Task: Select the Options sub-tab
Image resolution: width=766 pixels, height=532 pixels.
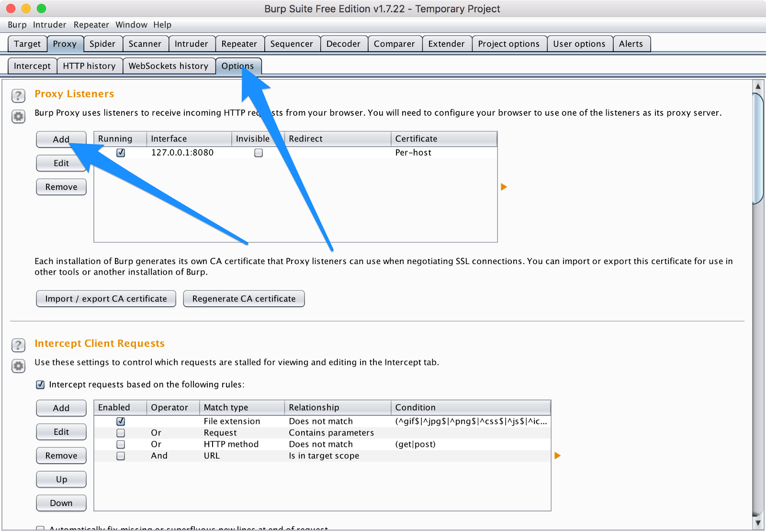Action: (x=238, y=66)
